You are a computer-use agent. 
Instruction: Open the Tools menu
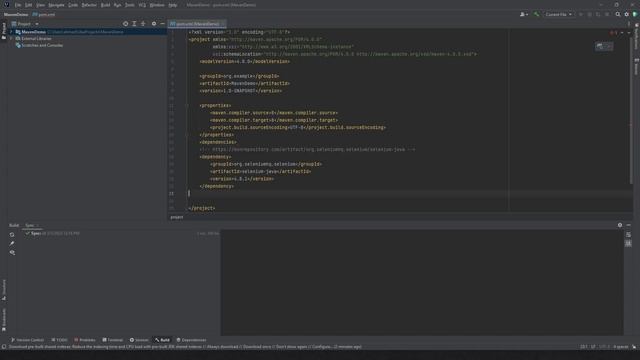pyautogui.click(x=130, y=5)
